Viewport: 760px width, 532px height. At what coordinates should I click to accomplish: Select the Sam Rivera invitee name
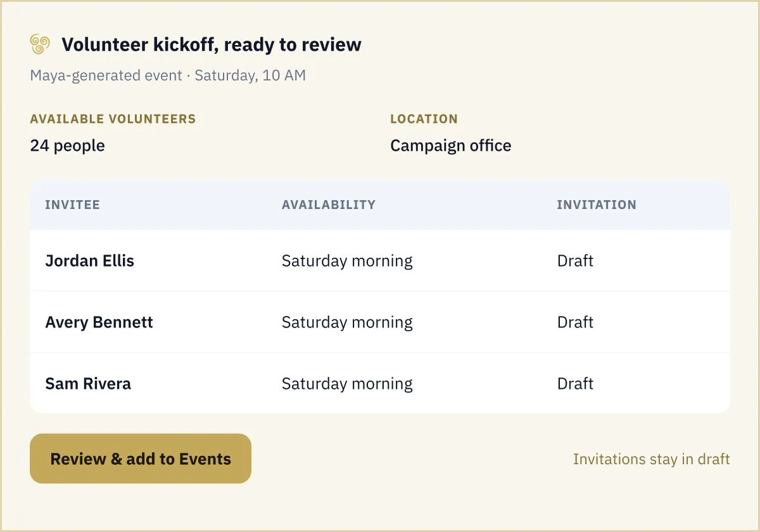click(x=88, y=383)
